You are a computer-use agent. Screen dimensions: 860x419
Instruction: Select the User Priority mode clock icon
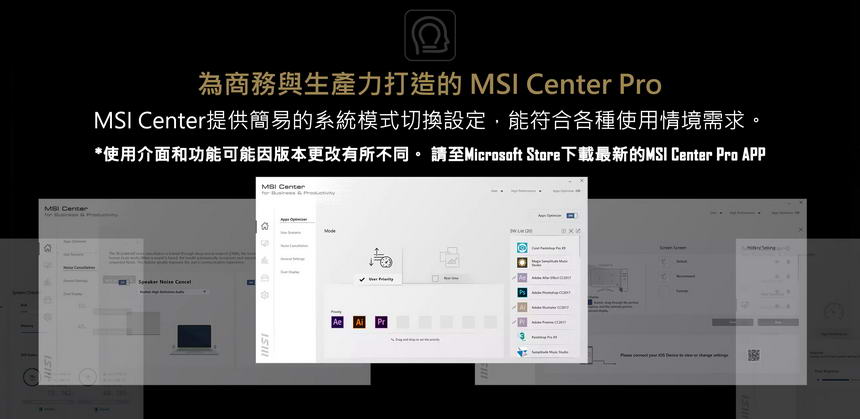coord(382,258)
